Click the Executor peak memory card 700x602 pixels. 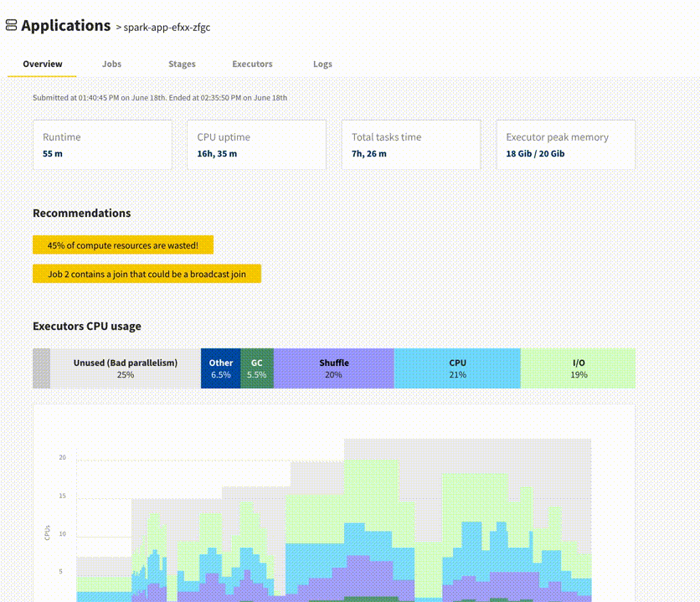[x=565, y=145]
